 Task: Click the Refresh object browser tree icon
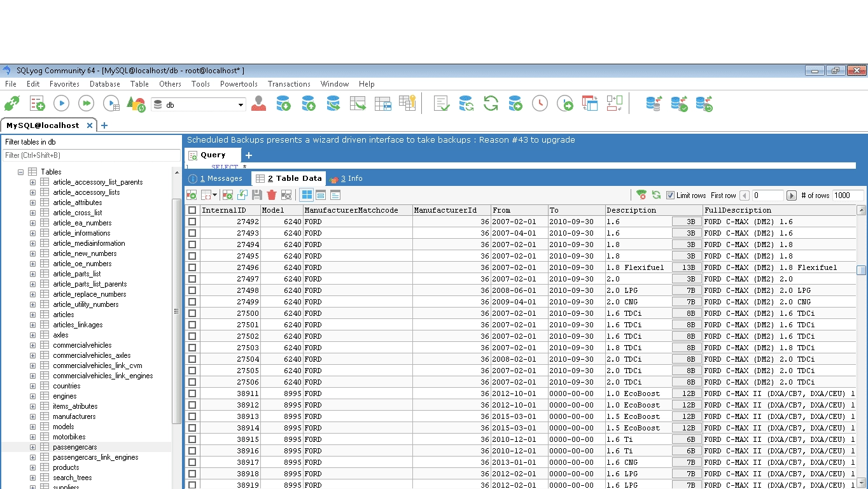136,104
